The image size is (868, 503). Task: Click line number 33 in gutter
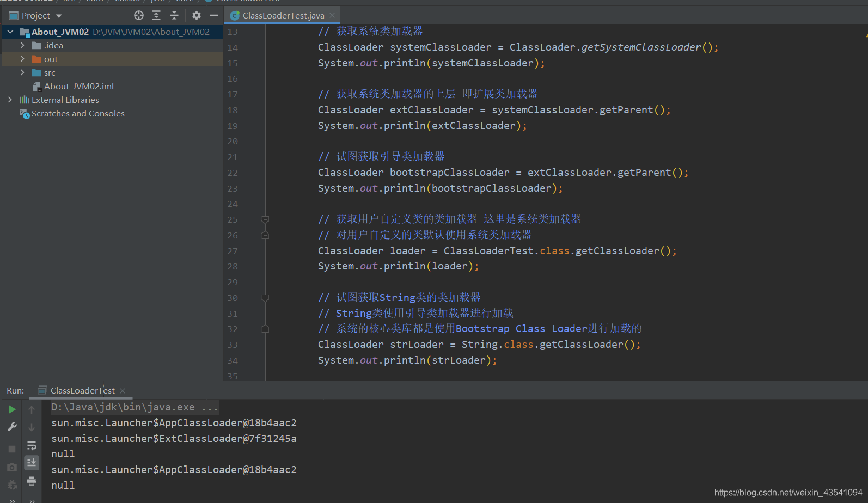pyautogui.click(x=233, y=345)
